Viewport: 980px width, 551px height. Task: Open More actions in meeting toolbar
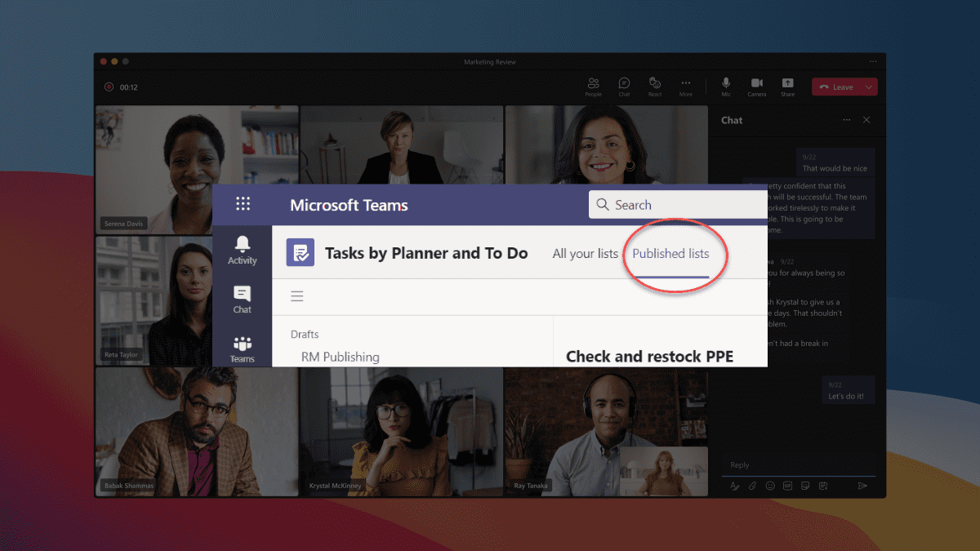click(686, 87)
